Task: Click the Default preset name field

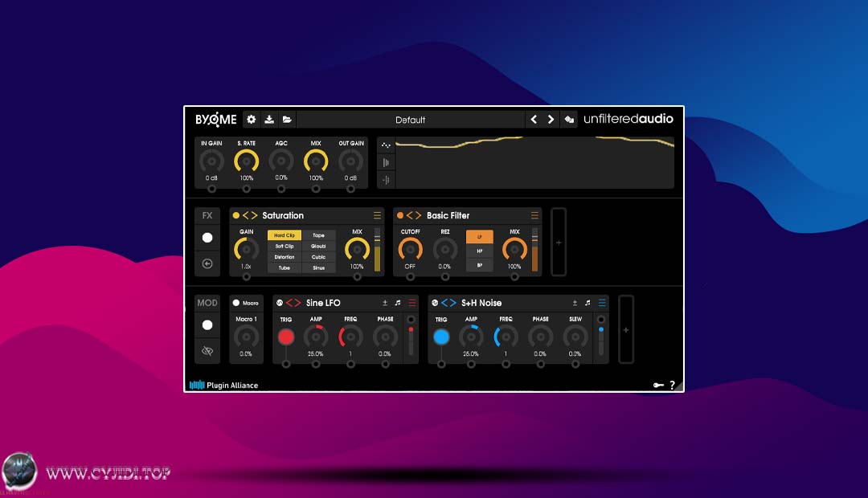Action: [x=410, y=119]
